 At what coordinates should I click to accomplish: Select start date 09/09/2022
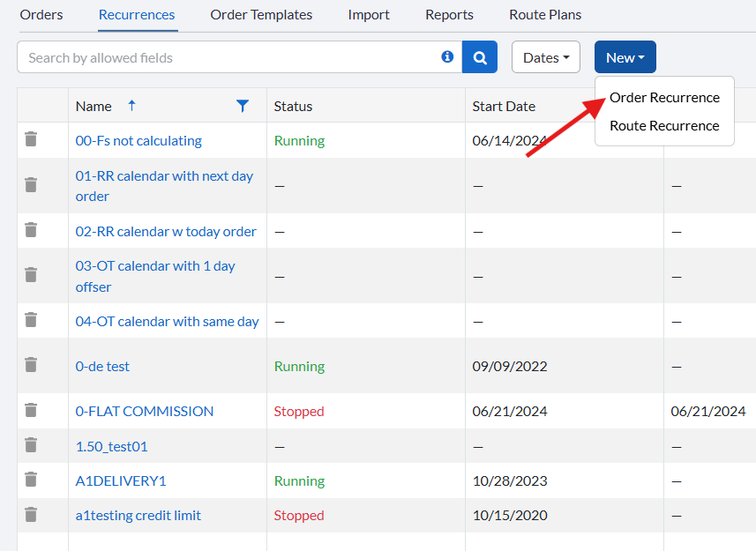click(x=510, y=367)
